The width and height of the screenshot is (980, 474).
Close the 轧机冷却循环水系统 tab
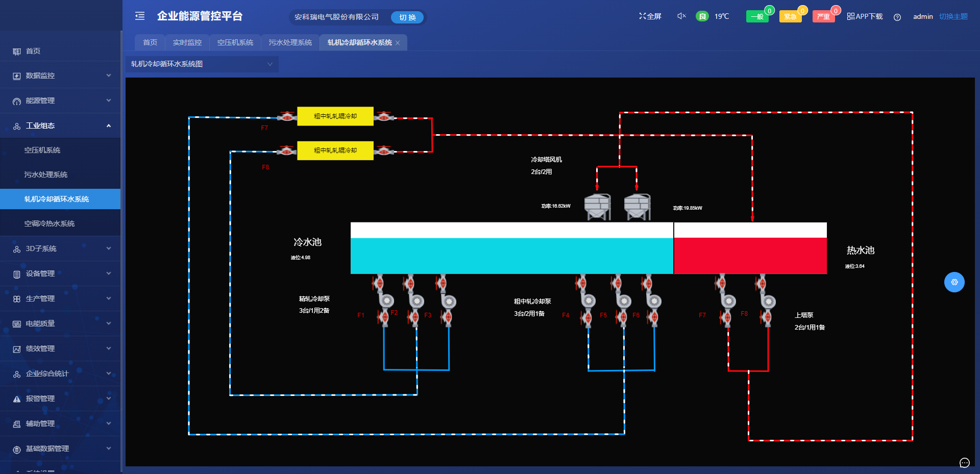[398, 43]
